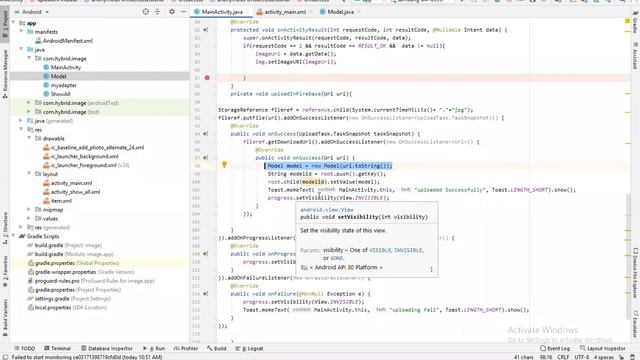Screen dimensions: 640x360
Task: Select gradle.properties (Global Properties)
Action: [77, 263]
